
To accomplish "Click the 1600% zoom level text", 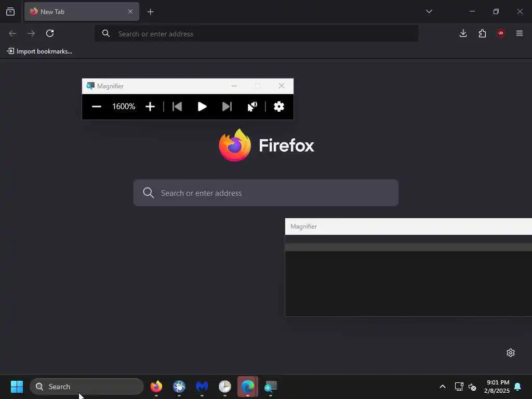I will point(124,107).
